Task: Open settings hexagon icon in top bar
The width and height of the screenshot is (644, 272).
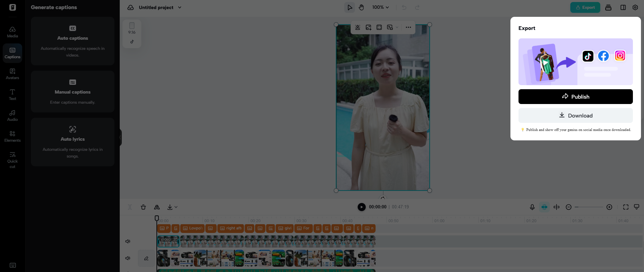Action: coord(635,7)
